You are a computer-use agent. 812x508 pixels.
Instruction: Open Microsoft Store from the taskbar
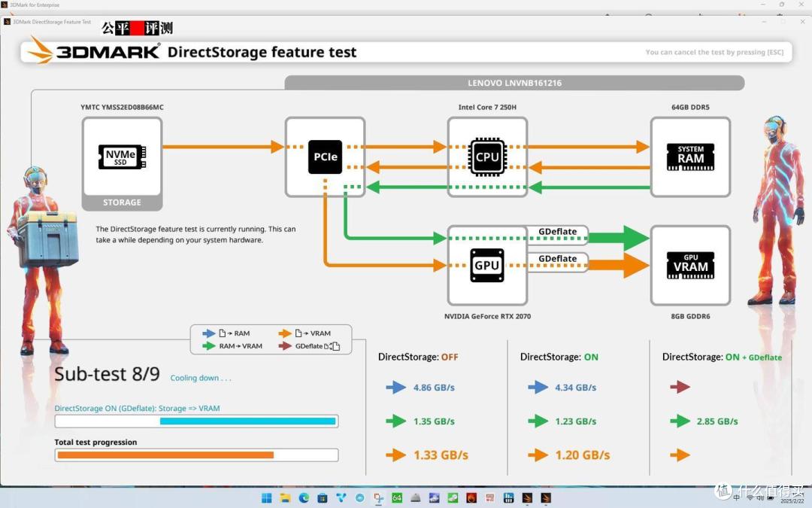click(322, 498)
